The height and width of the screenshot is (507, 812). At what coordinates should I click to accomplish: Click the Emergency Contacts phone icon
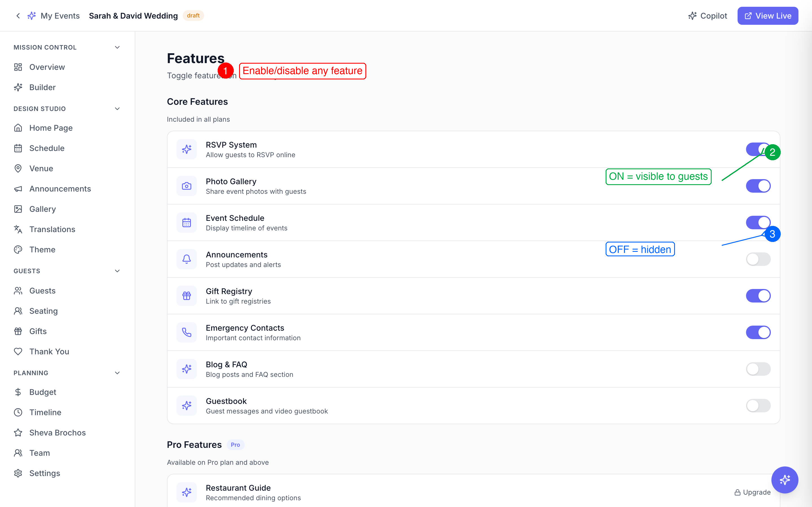point(187,332)
